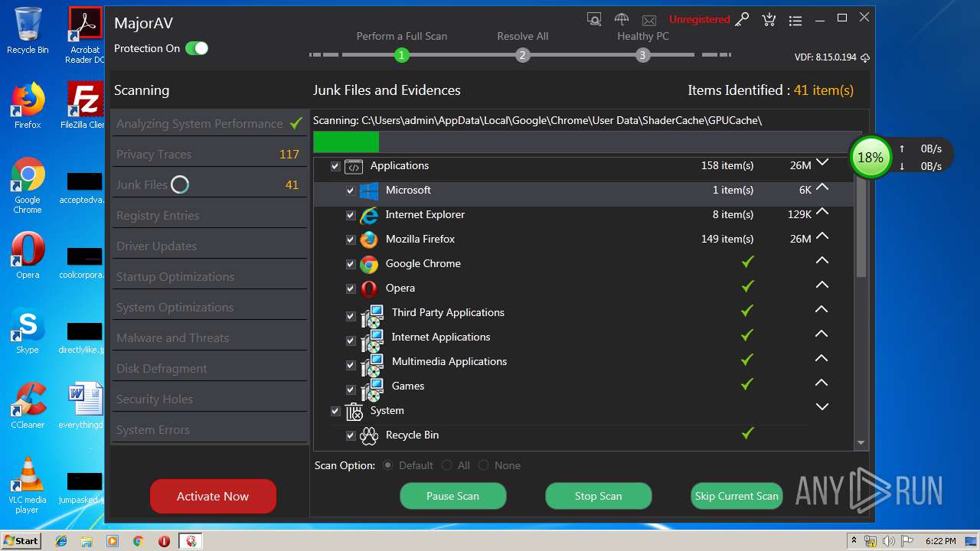The image size is (980, 551).
Task: Click the Mozilla Firefox row icon
Action: (369, 240)
